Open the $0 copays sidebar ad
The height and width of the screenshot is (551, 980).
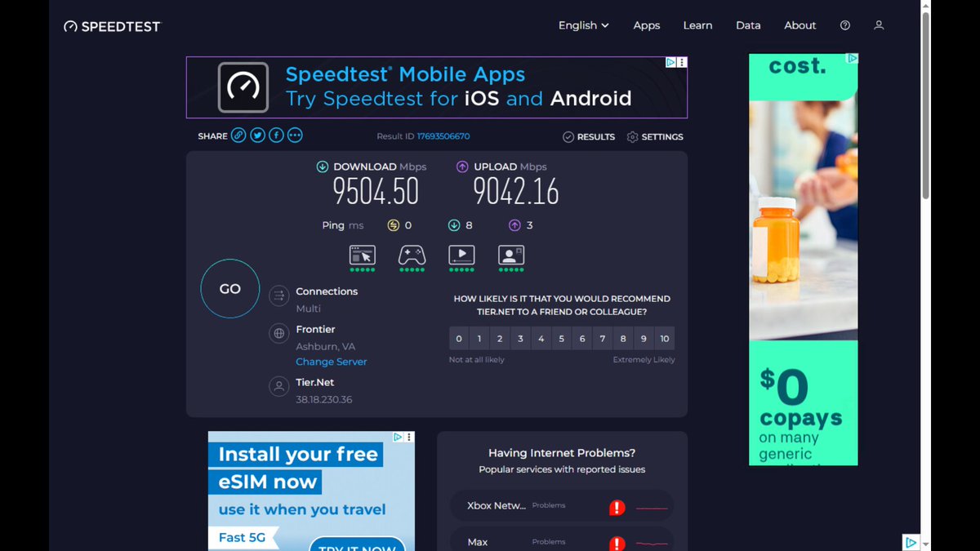tap(804, 260)
